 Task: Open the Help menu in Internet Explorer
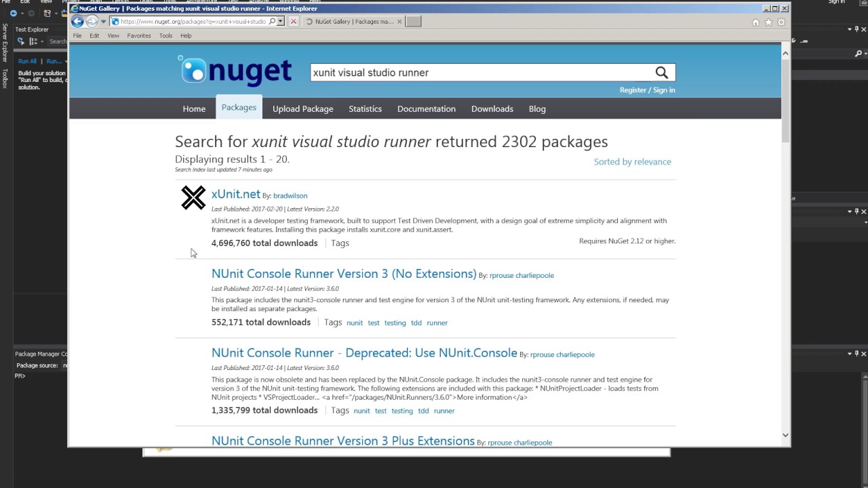point(186,35)
